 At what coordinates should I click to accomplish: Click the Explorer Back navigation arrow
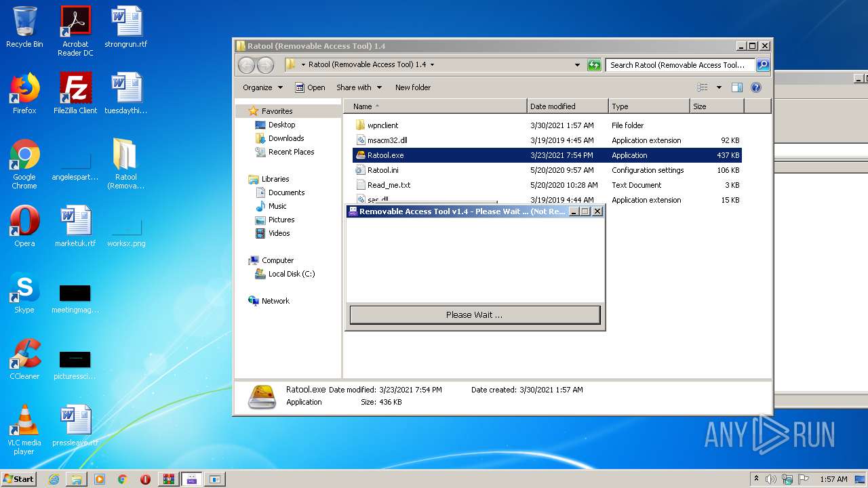[246, 65]
